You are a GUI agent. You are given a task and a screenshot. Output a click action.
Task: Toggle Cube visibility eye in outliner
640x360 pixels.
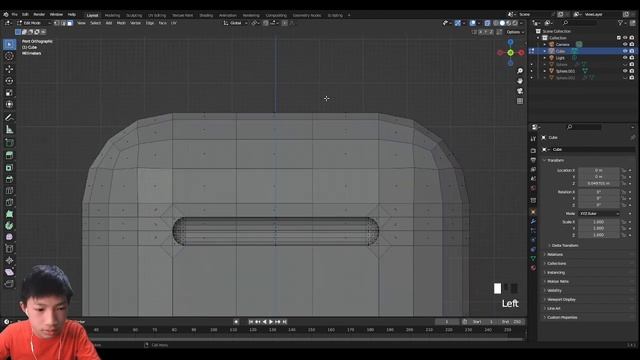coord(625,51)
